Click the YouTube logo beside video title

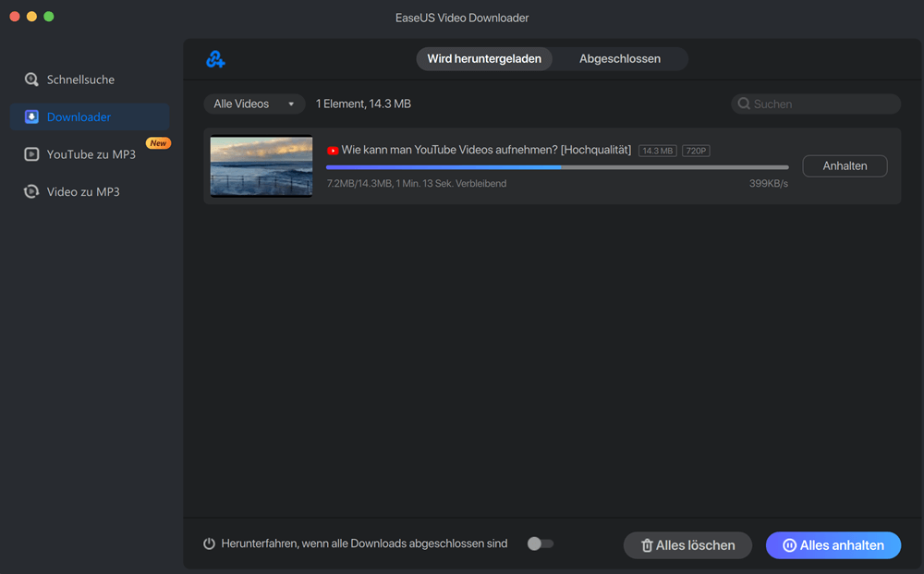point(333,151)
